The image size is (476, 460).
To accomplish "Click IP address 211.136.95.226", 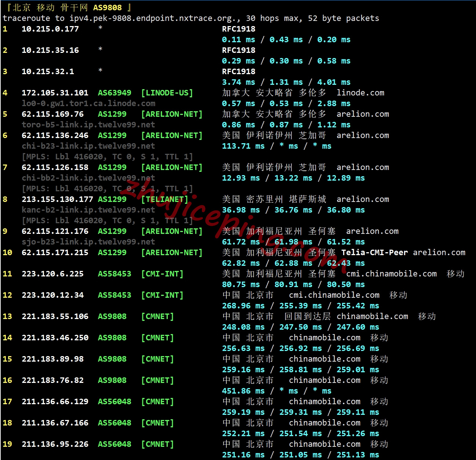I will 55,444.
